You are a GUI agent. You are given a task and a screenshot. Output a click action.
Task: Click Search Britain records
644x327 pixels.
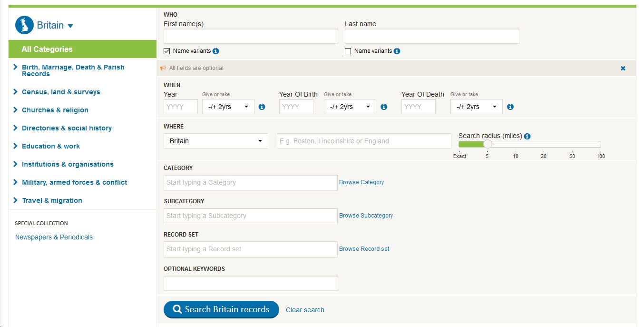point(221,309)
